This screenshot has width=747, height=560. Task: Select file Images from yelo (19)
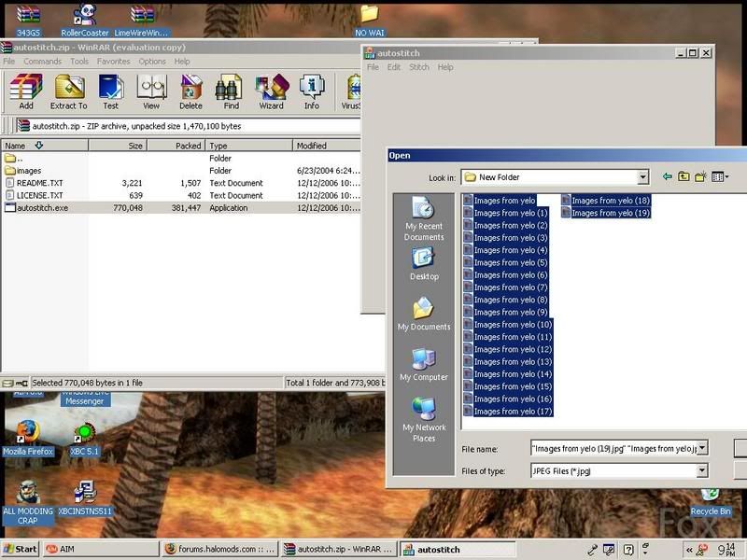(x=605, y=213)
